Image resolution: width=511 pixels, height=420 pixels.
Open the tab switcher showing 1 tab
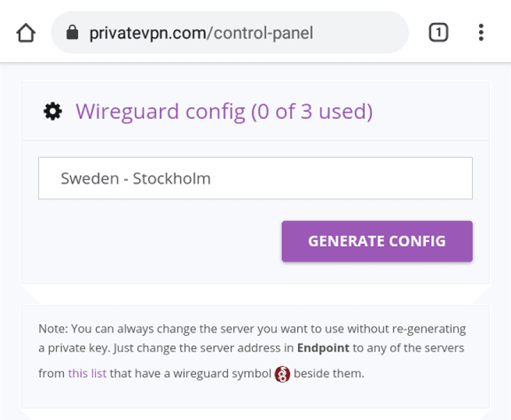(x=438, y=33)
